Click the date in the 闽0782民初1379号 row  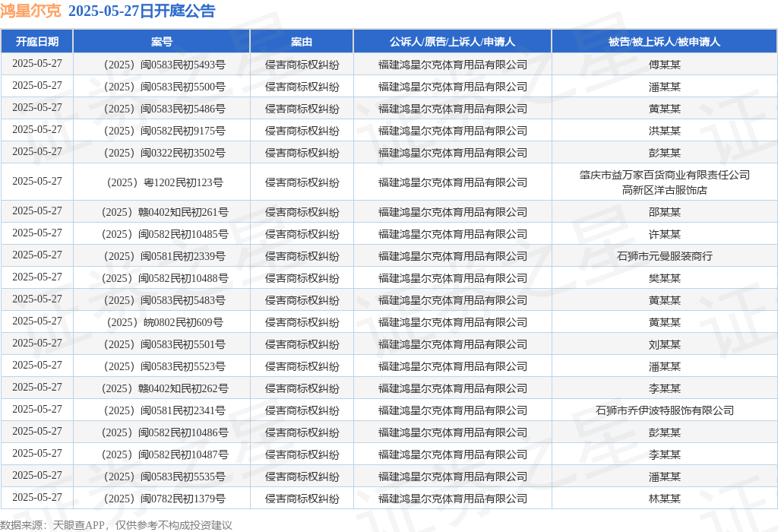click(37, 497)
